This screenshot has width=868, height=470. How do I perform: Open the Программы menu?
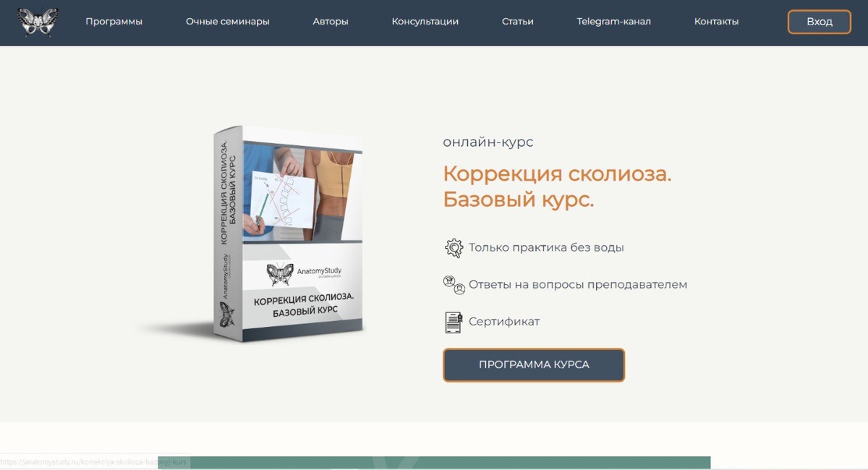click(x=114, y=21)
